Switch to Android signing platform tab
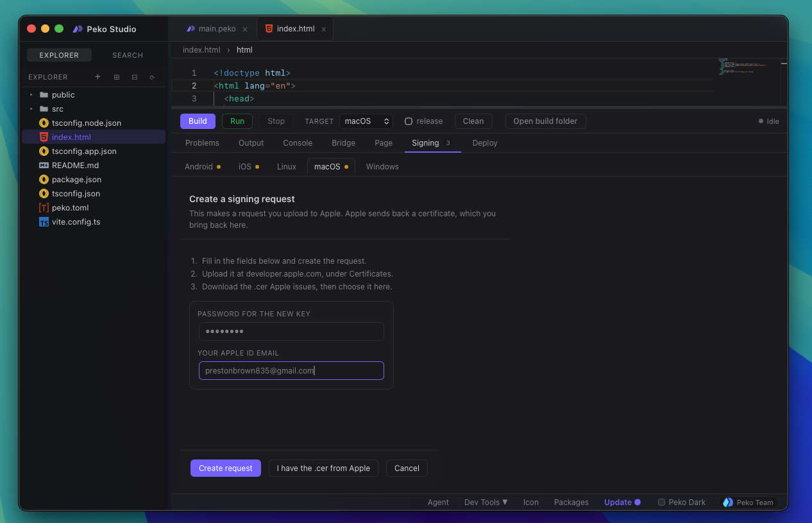Viewport: 812px width, 523px height. 203,167
